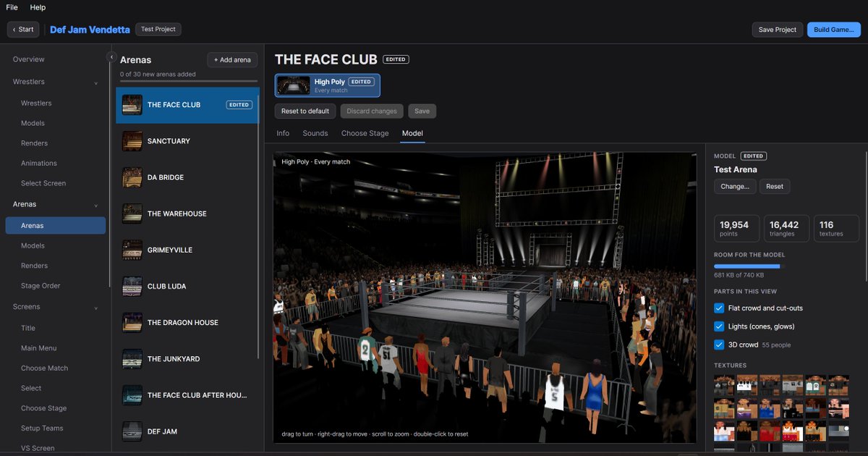Uncheck Lights (cones, glows)
The height and width of the screenshot is (456, 868).
click(x=719, y=326)
